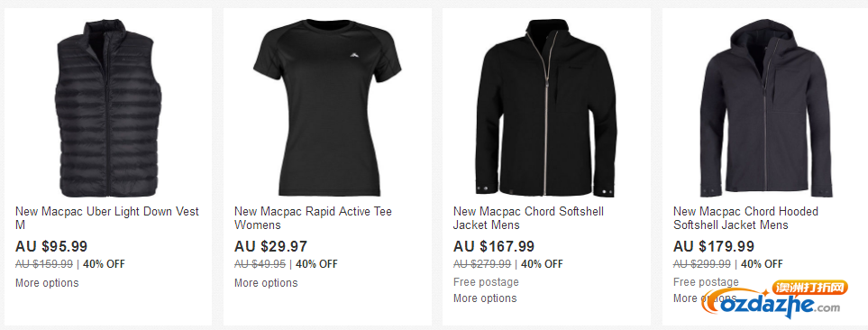Click New Macpac Chord Softshell Jacket Mens title
The height and width of the screenshot is (330, 868).
(528, 218)
